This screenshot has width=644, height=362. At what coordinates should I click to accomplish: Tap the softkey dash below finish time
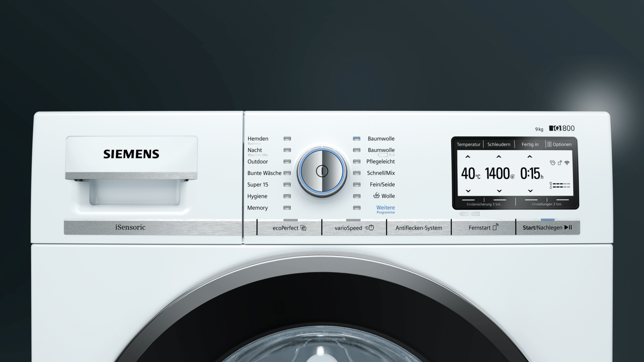[x=531, y=200]
